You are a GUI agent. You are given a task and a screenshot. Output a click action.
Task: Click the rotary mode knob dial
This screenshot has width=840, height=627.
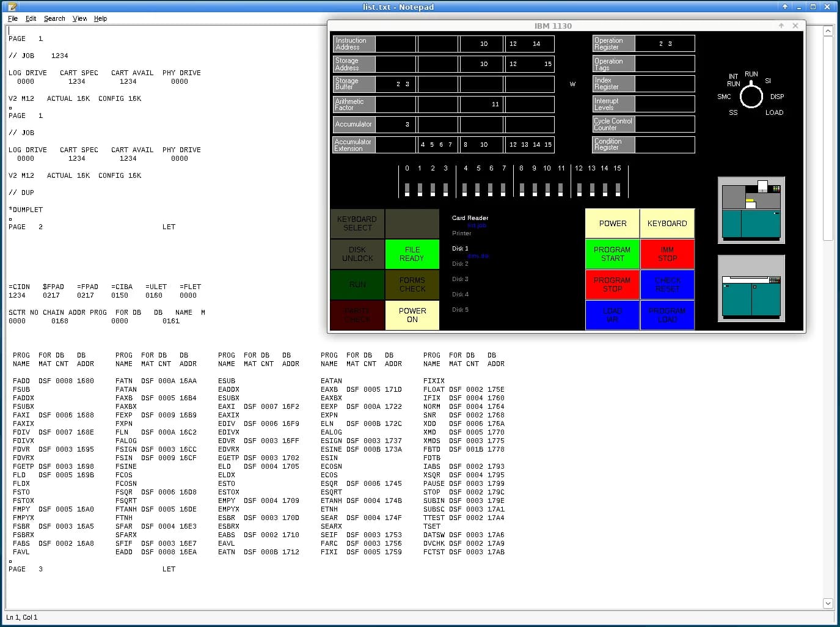[751, 97]
